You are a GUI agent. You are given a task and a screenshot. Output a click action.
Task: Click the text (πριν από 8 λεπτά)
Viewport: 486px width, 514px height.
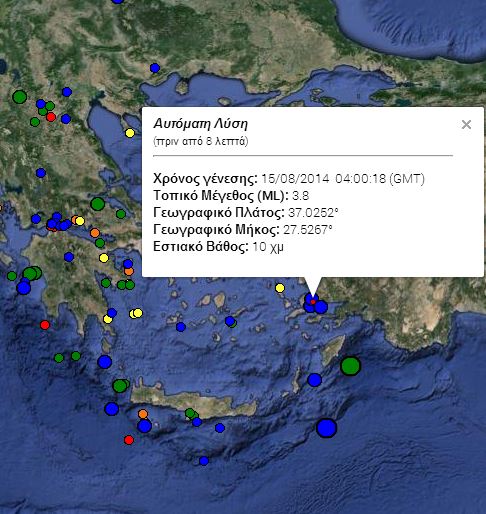(x=201, y=141)
